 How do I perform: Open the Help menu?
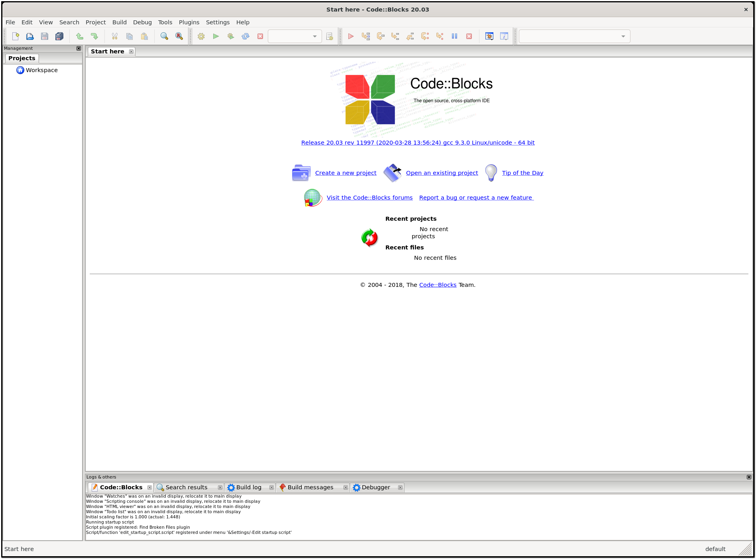[243, 22]
